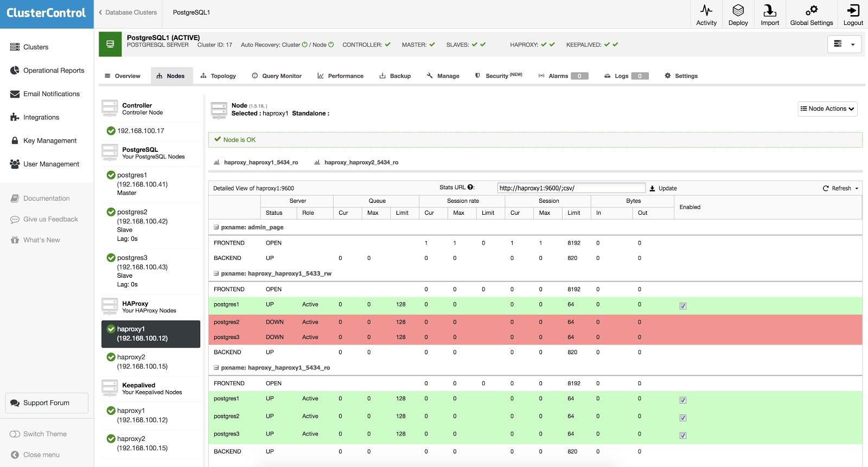The image size is (868, 467).
Task: Open the Refresh dropdown
Action: [841, 188]
